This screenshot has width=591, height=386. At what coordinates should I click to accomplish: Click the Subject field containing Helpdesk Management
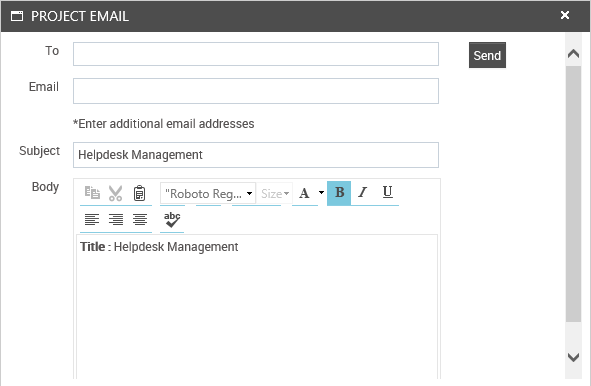(256, 155)
